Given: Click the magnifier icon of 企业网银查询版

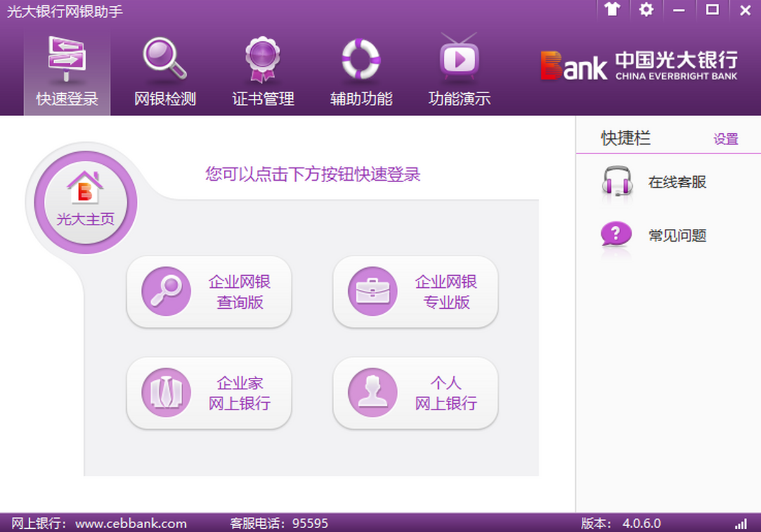Looking at the screenshot, I should (x=166, y=291).
